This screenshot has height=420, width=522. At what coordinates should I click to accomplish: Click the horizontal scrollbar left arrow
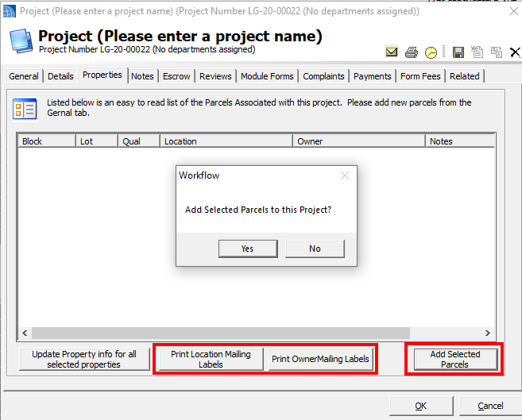[x=25, y=333]
